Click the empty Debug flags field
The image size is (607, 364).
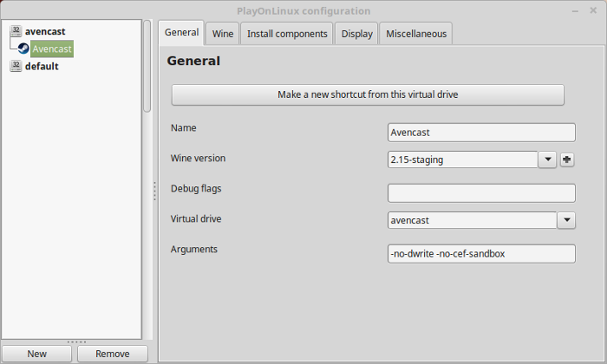coord(481,193)
